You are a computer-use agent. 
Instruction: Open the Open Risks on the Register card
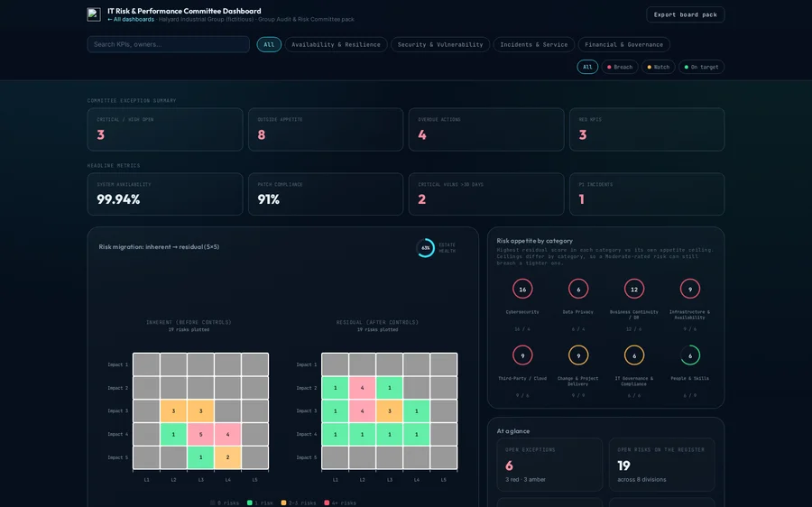click(662, 465)
